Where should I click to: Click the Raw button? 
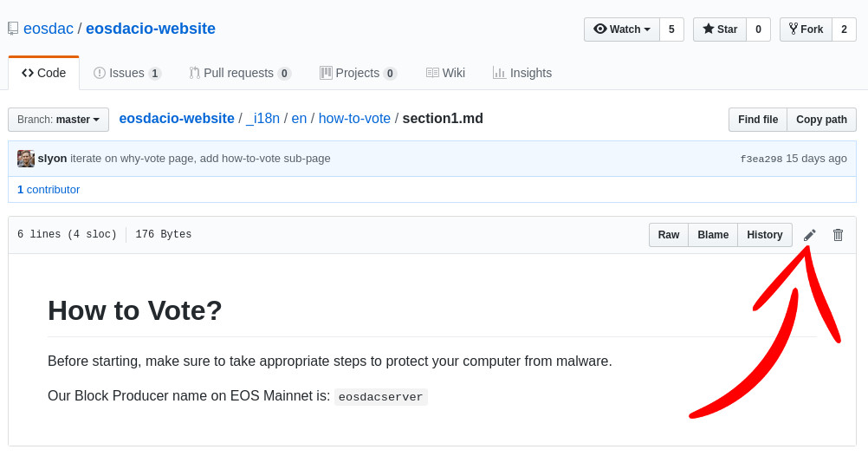(669, 235)
